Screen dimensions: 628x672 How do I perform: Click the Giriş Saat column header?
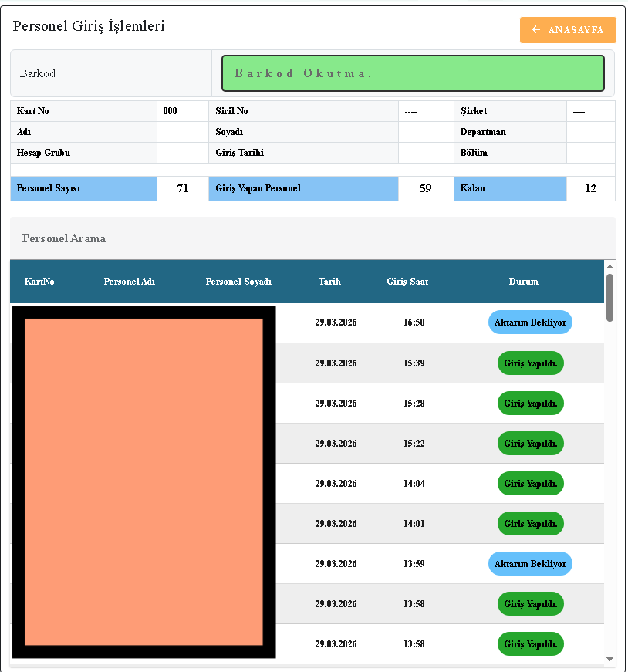pyautogui.click(x=407, y=281)
